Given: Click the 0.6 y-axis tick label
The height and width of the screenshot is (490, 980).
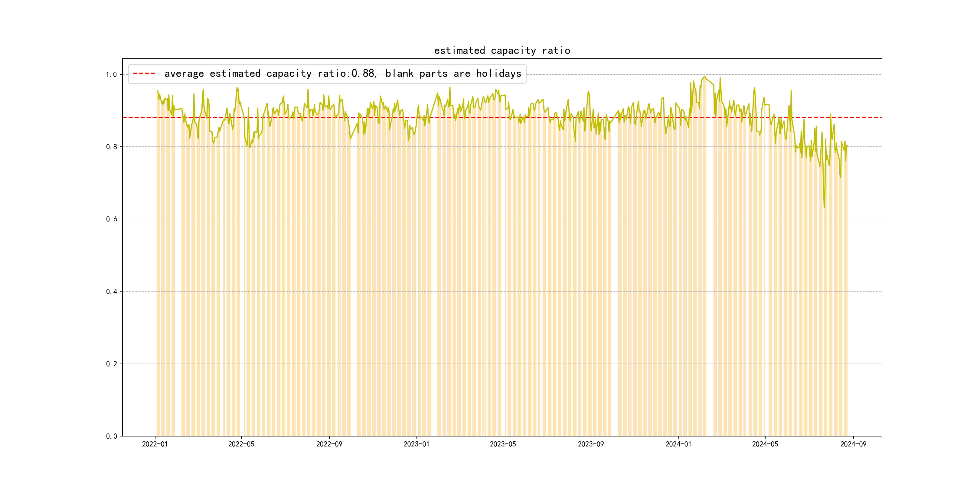Looking at the screenshot, I should (111, 219).
